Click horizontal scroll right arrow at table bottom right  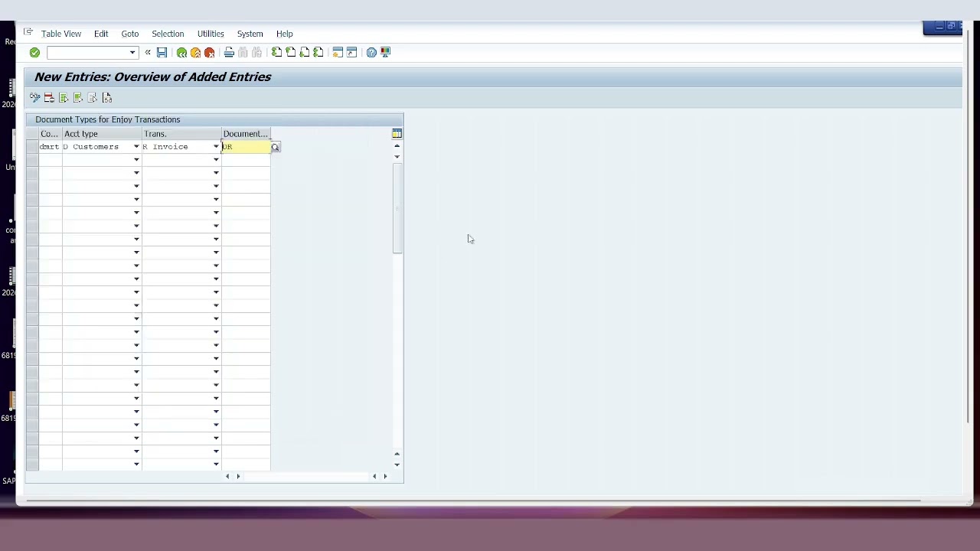(385, 477)
